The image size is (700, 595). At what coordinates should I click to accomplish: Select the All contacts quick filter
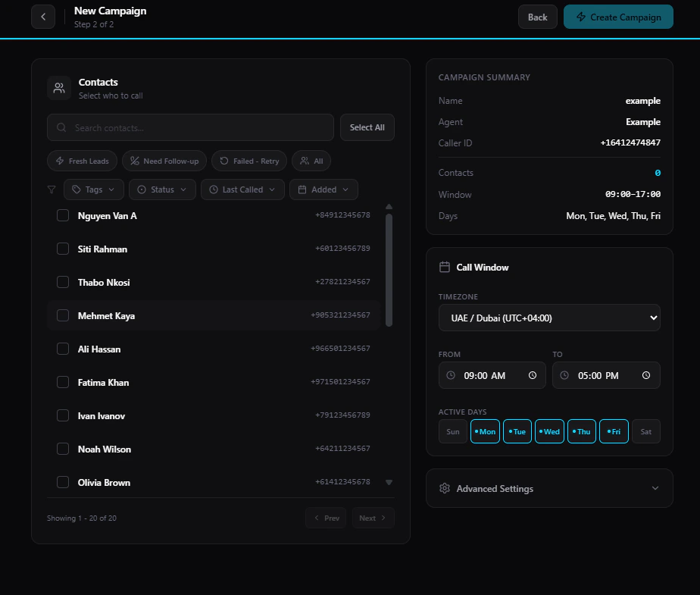click(x=311, y=161)
